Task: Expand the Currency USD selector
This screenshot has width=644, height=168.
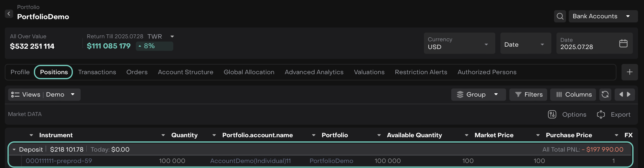Action: tap(459, 44)
